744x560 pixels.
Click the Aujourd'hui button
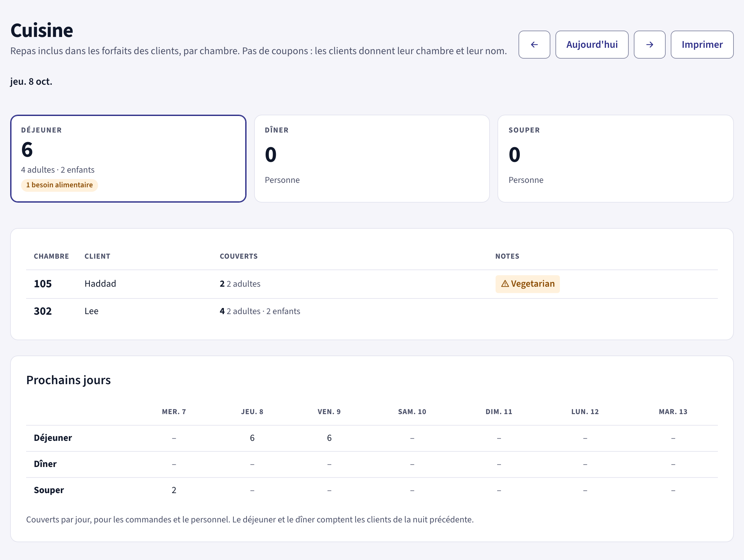(x=592, y=45)
